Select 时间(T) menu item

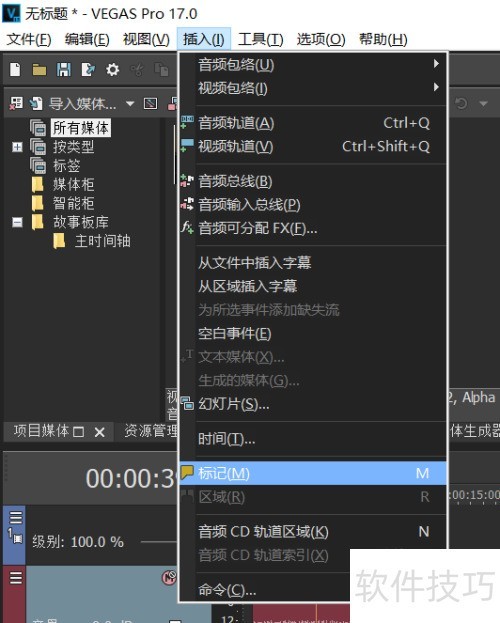point(313,439)
